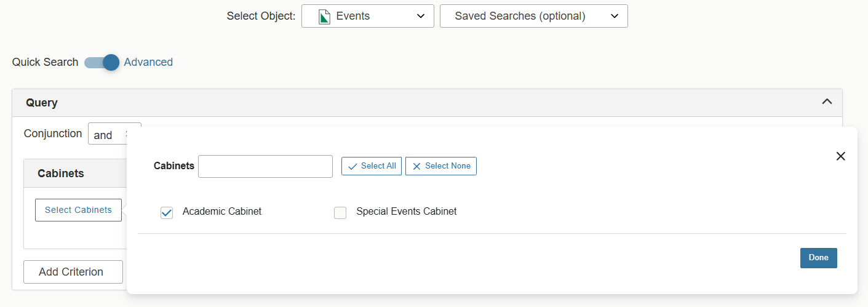The height and width of the screenshot is (307, 868).
Task: Open the Conjunction dropdown
Action: (x=114, y=134)
